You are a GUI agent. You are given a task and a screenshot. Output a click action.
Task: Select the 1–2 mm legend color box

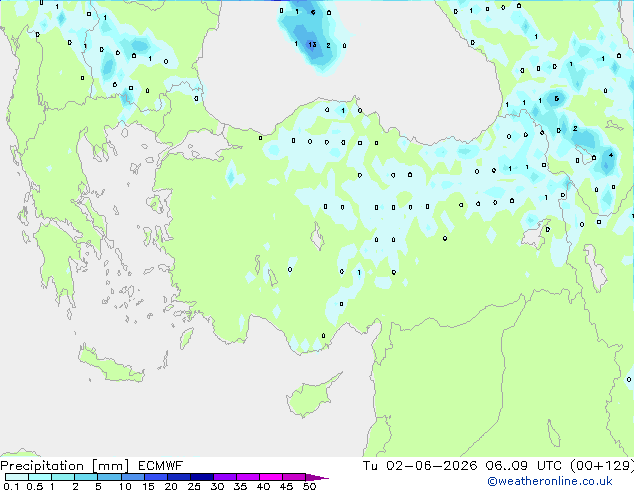pos(63,477)
